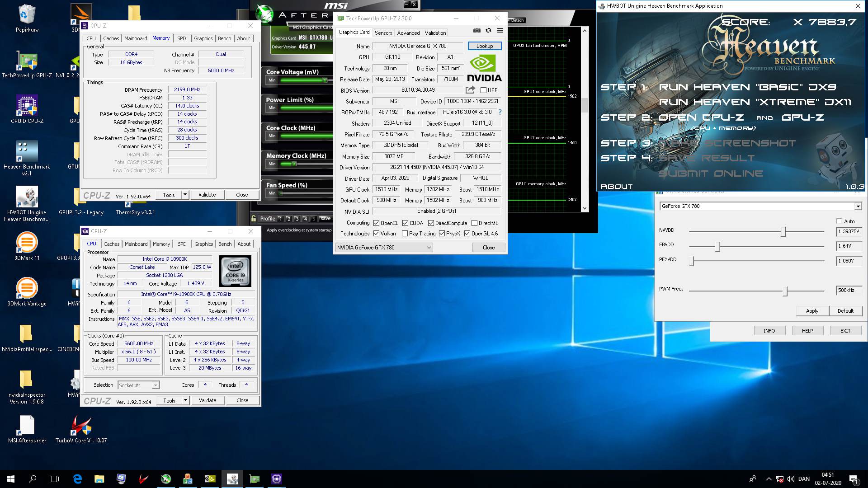Open File Explorer from the taskbar
The width and height of the screenshot is (868, 488).
[99, 479]
